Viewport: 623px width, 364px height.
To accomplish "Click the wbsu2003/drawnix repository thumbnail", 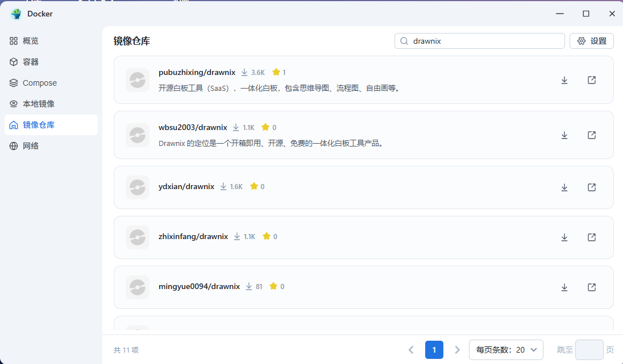I will pyautogui.click(x=138, y=135).
